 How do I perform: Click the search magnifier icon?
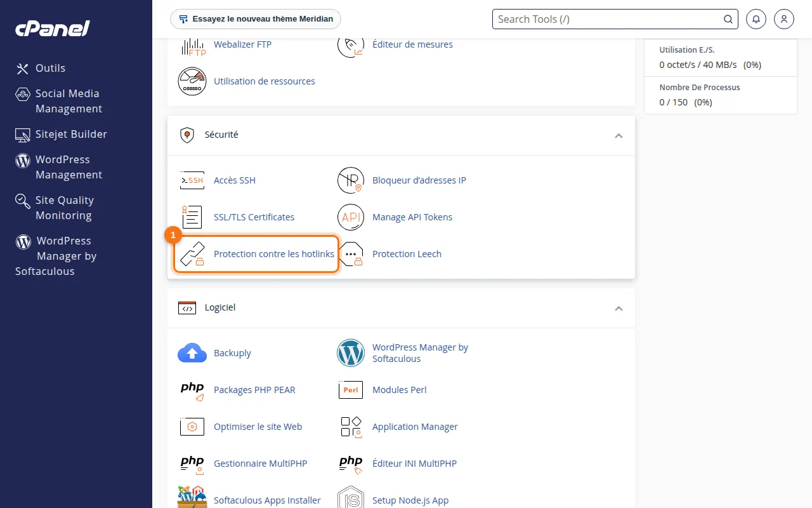[728, 19]
